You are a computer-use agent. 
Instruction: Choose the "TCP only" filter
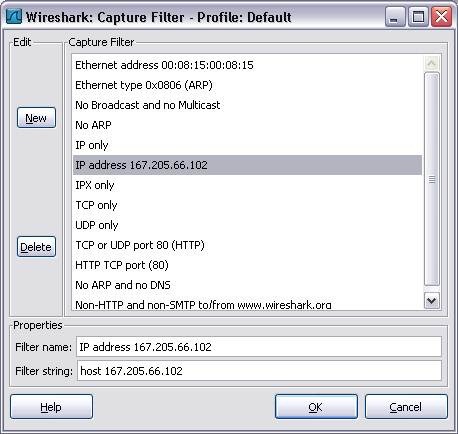247,205
